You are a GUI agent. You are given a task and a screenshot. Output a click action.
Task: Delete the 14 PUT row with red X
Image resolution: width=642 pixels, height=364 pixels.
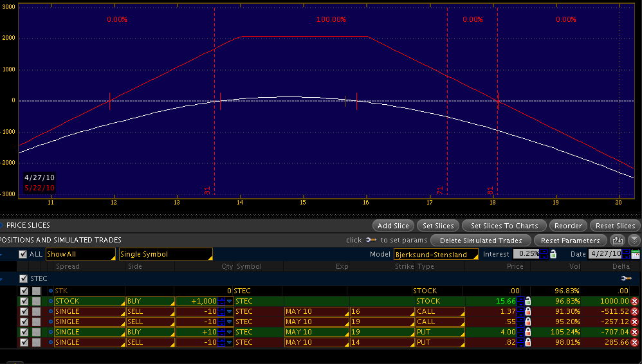click(634, 342)
